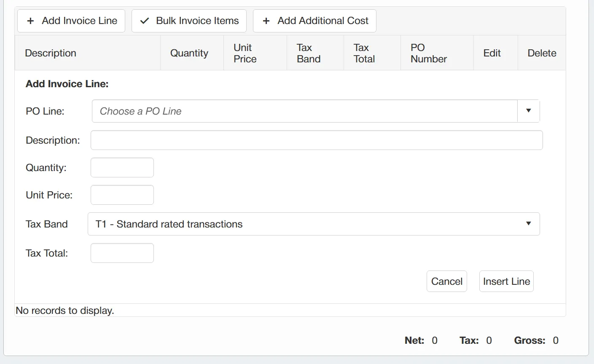Viewport: 594px width, 364px height.
Task: Click the Delete column header
Action: coord(542,53)
